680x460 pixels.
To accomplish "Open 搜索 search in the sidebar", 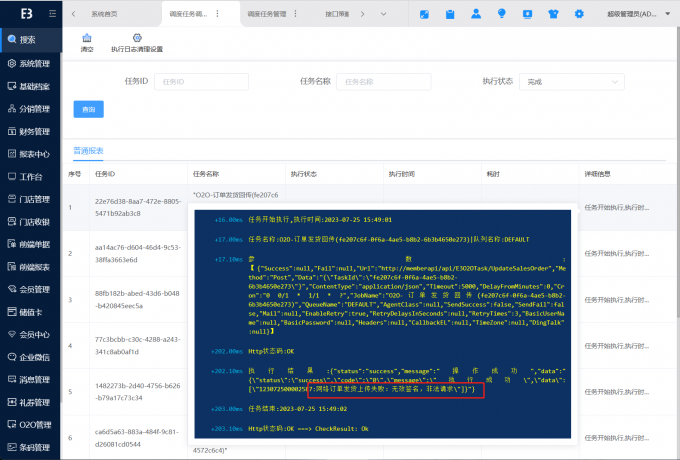I will [x=28, y=40].
